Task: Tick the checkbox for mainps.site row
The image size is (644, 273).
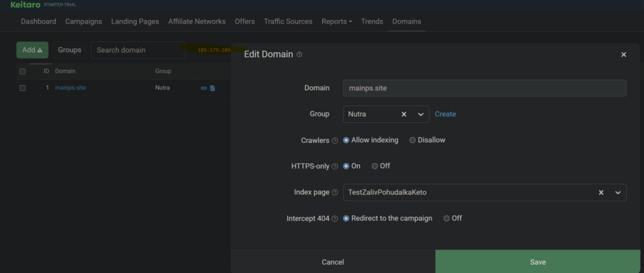Action: click(x=23, y=88)
